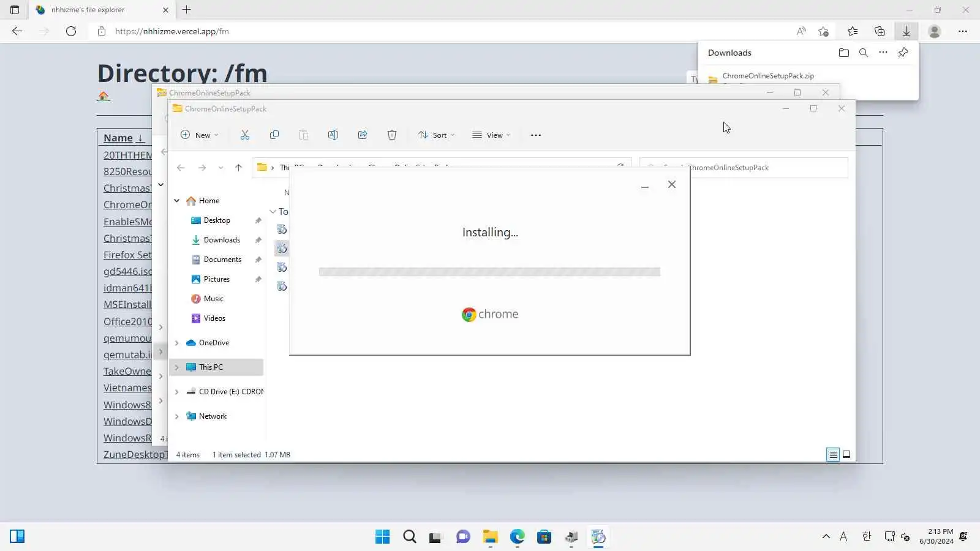Click the Chrome installer icon on taskbar
This screenshot has width=980, height=551.
[598, 537]
